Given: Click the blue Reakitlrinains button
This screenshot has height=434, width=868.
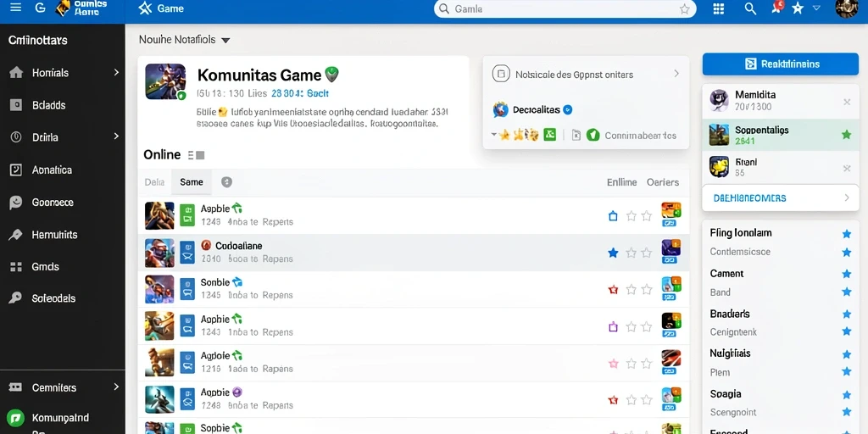Looking at the screenshot, I should click(781, 64).
